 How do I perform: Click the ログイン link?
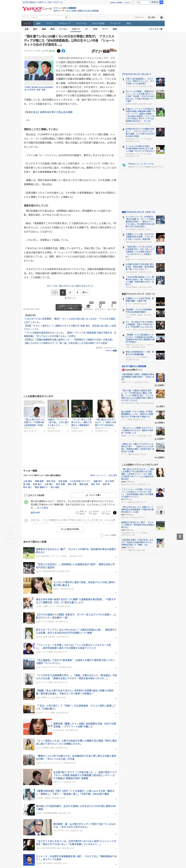57,11
